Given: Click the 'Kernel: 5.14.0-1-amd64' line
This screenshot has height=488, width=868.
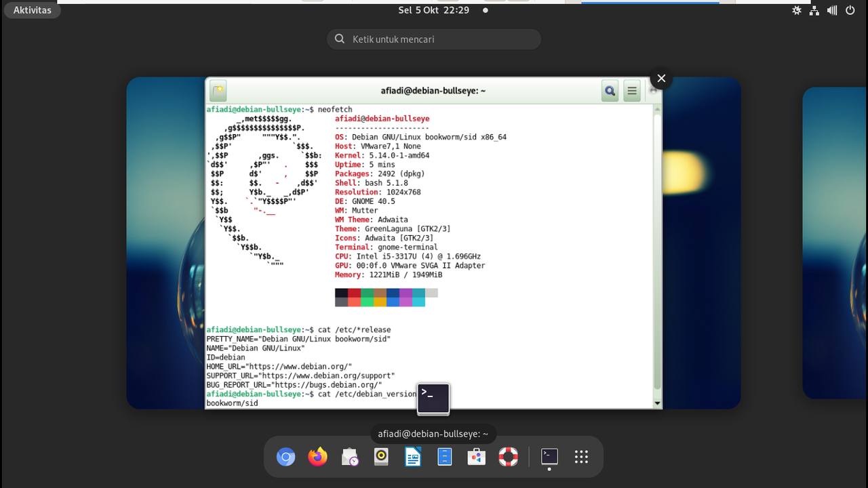Looking at the screenshot, I should (382, 155).
